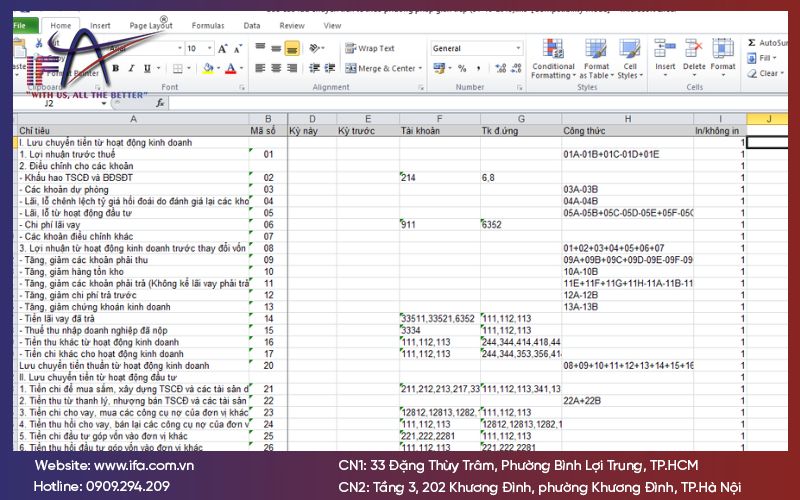Image resolution: width=800 pixels, height=500 pixels.
Task: Select the 'Công thức' header cell
Action: (x=628, y=131)
